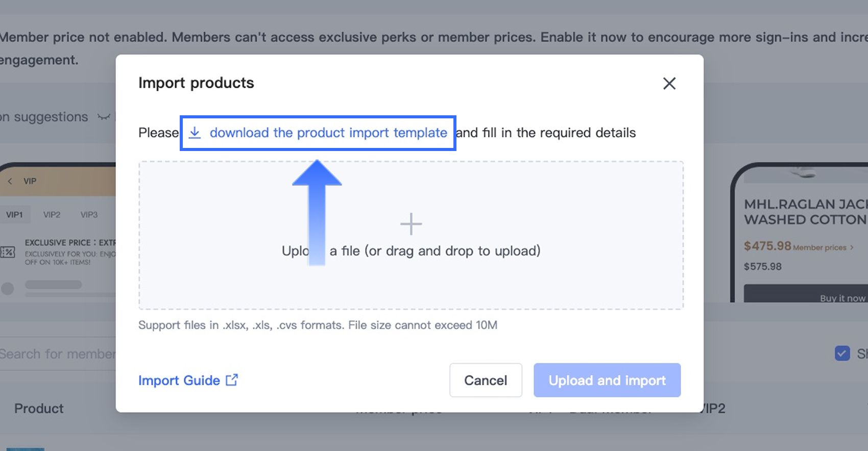Collapse the suggestions chevron
The image size is (868, 451).
[104, 117]
